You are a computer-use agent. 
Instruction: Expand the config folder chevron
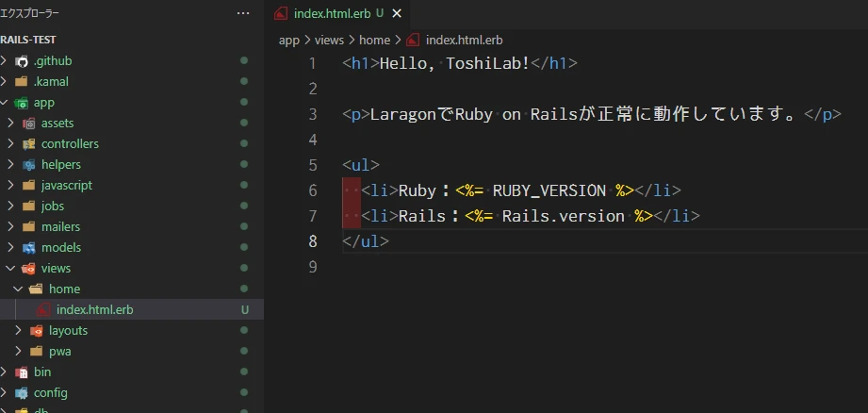(4, 393)
